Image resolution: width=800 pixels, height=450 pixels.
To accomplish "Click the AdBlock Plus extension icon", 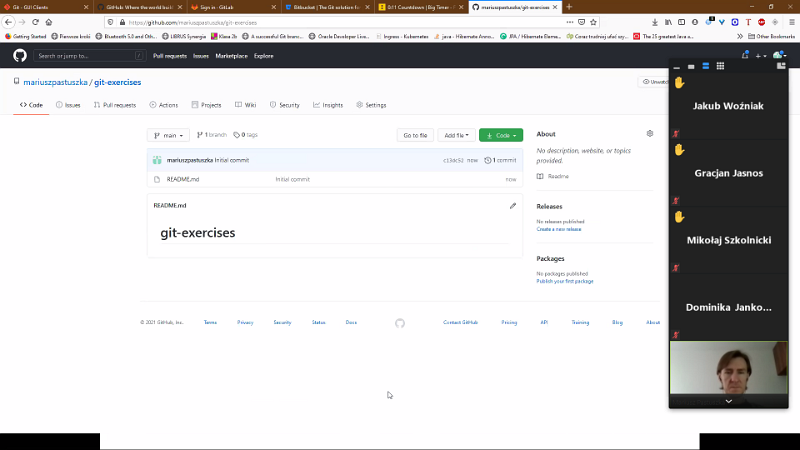I will pos(762,22).
